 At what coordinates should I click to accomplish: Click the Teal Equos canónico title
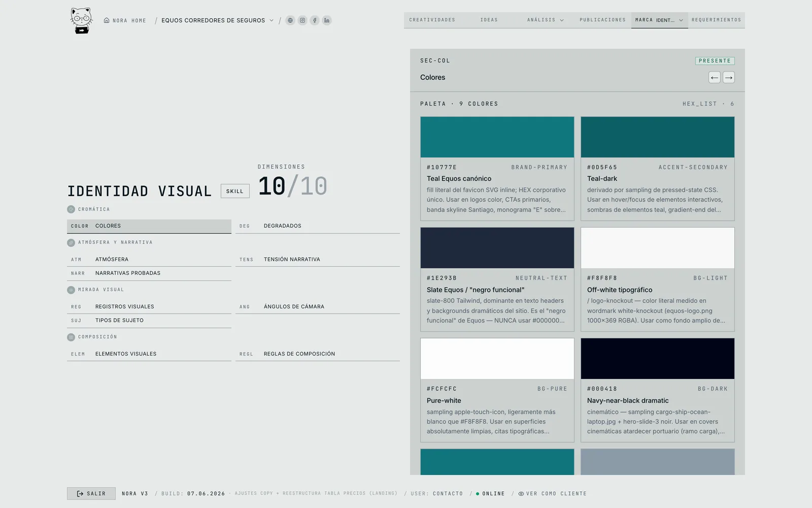[459, 179]
